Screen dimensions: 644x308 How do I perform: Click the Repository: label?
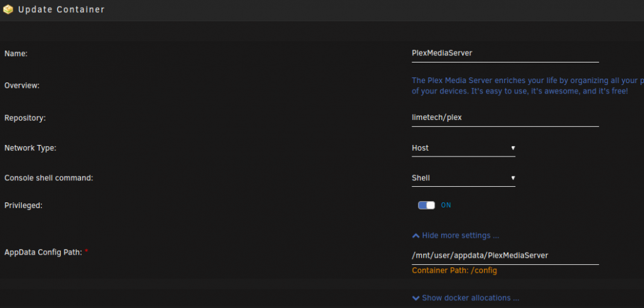(24, 118)
